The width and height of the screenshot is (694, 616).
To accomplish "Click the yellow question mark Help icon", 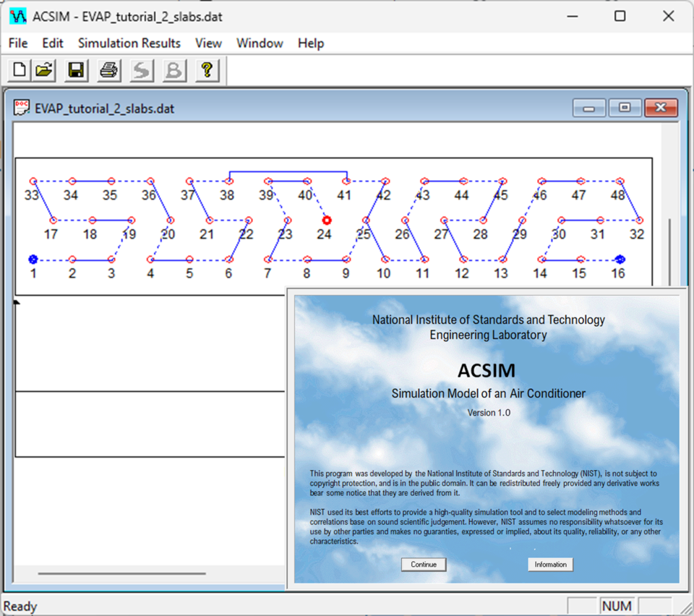I will point(207,69).
